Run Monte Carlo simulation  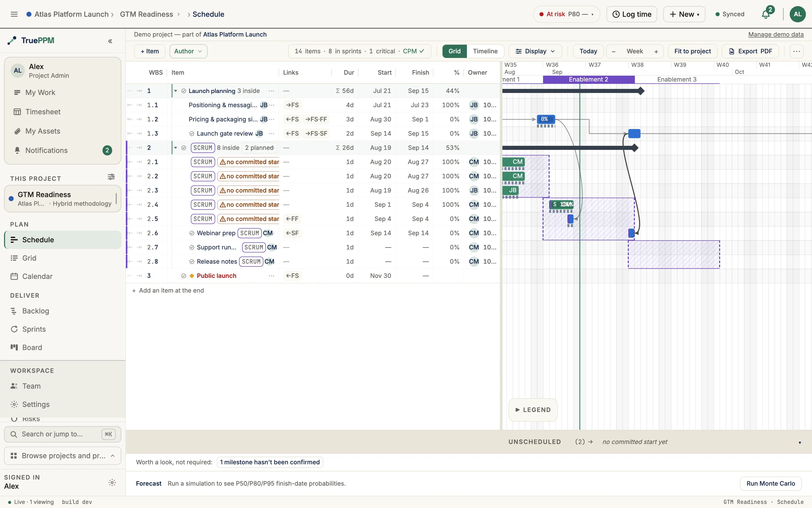point(770,483)
